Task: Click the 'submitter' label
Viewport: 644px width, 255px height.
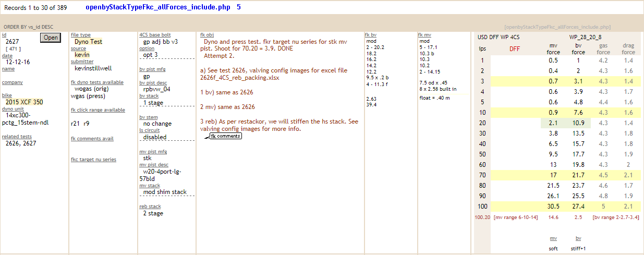Action: tap(82, 62)
